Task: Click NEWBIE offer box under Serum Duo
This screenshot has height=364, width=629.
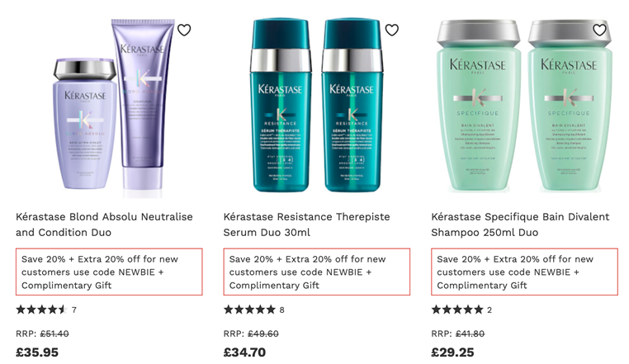Action: [317, 272]
